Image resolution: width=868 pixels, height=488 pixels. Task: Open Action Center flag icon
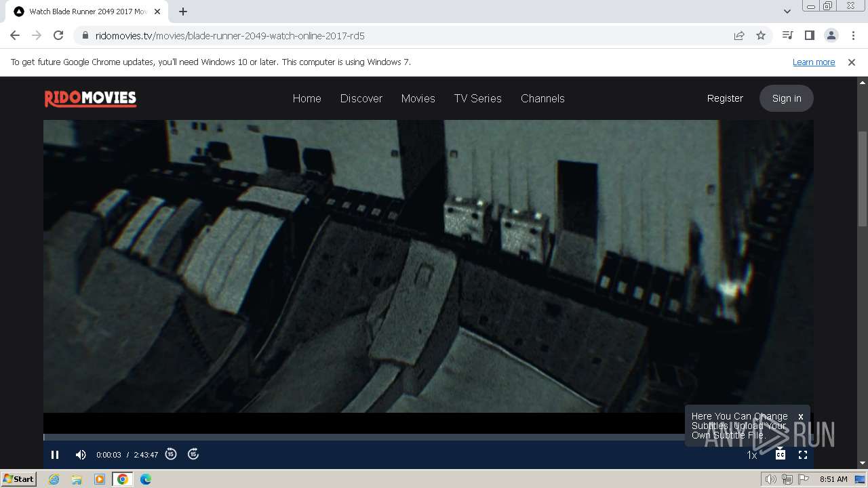click(x=804, y=479)
